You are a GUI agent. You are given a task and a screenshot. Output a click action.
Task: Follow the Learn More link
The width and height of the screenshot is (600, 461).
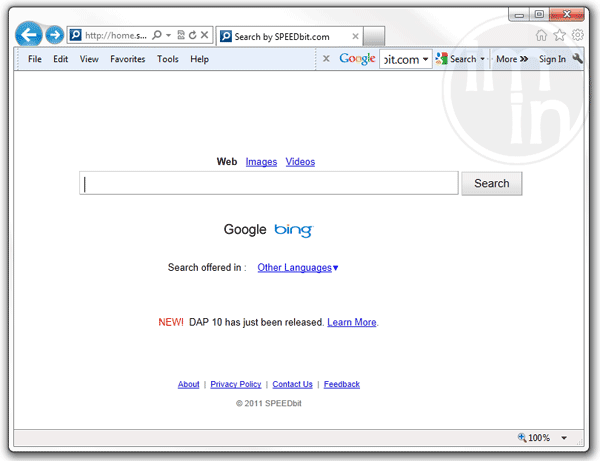(x=352, y=322)
